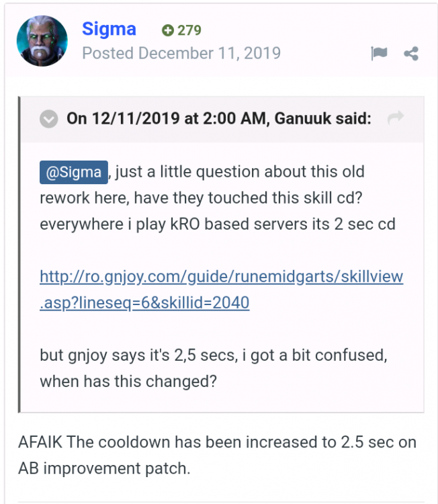Click 'have they touched this skill cd?' line
The image size is (438, 504).
[x=248, y=198]
